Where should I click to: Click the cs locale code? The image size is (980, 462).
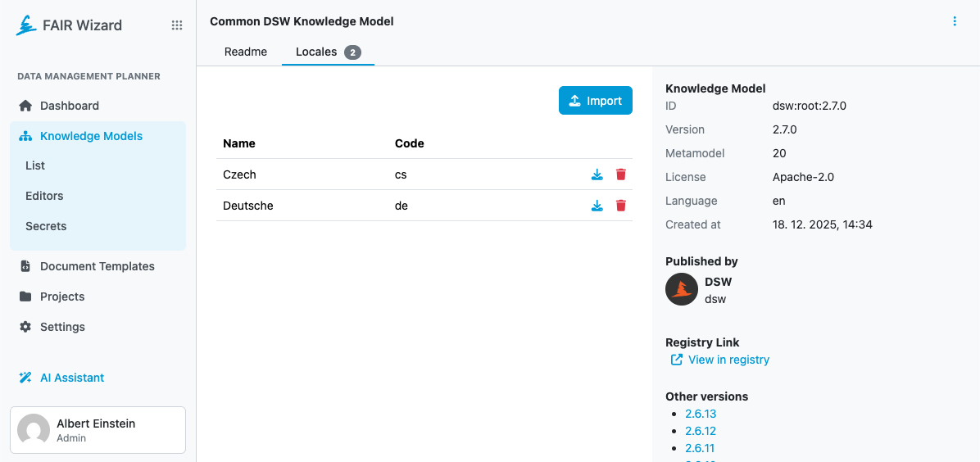(x=401, y=174)
